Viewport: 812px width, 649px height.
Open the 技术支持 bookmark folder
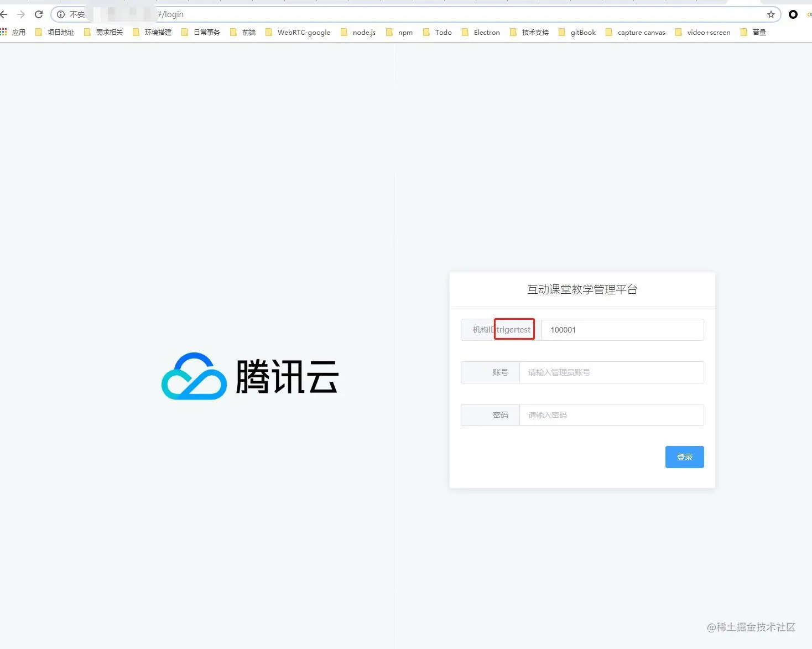pos(529,32)
